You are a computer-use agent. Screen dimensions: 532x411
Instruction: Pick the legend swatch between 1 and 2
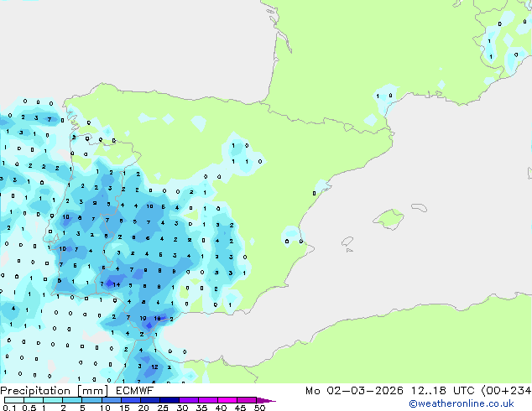click(x=53, y=400)
